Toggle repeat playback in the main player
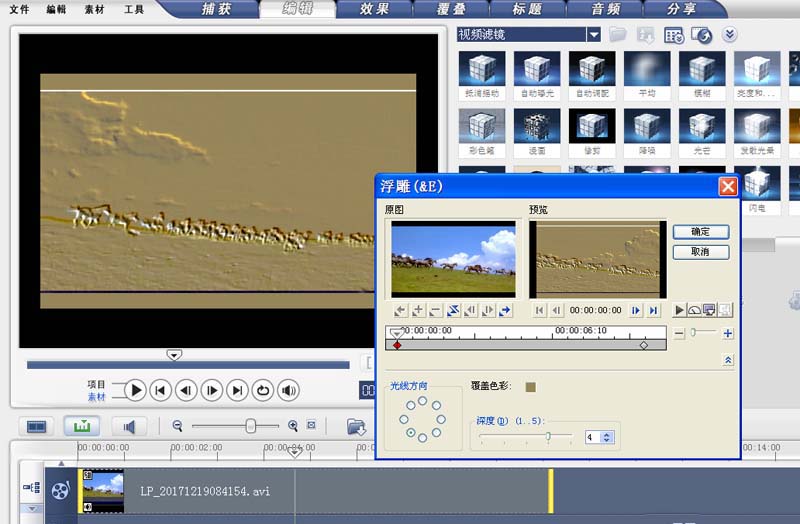This screenshot has height=524, width=800. (x=263, y=390)
